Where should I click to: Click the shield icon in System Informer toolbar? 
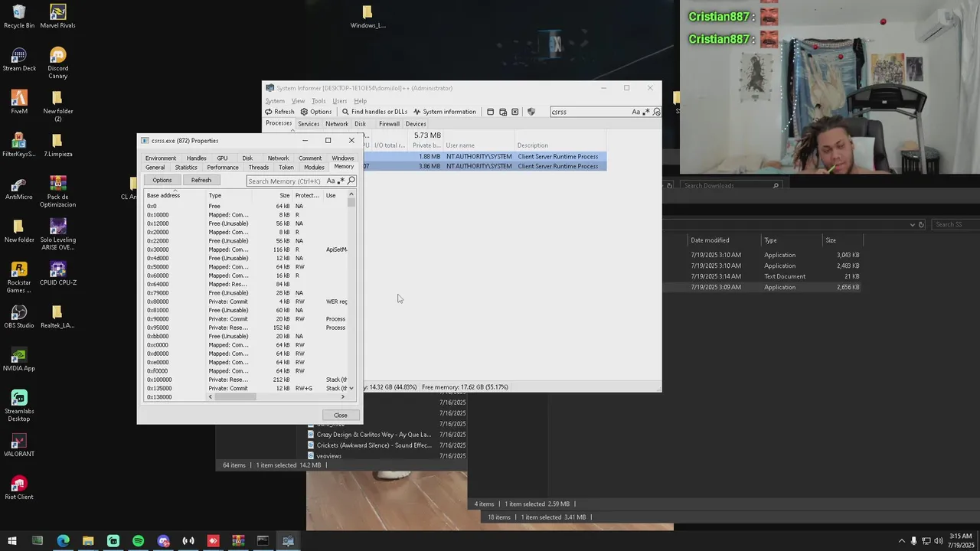(x=531, y=112)
